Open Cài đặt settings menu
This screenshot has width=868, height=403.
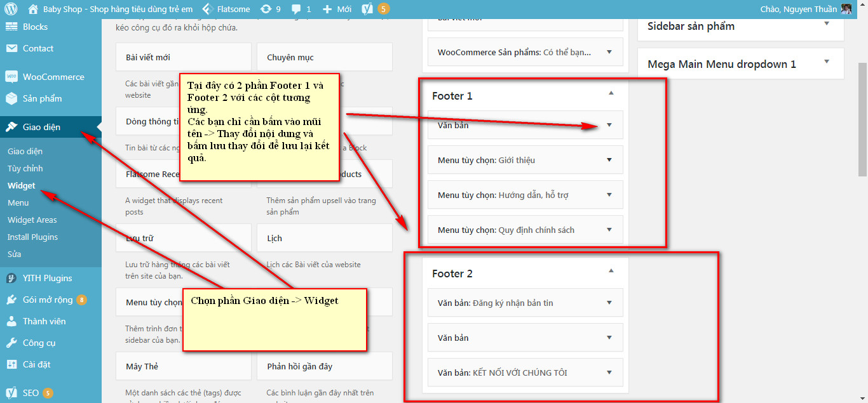pos(36,364)
